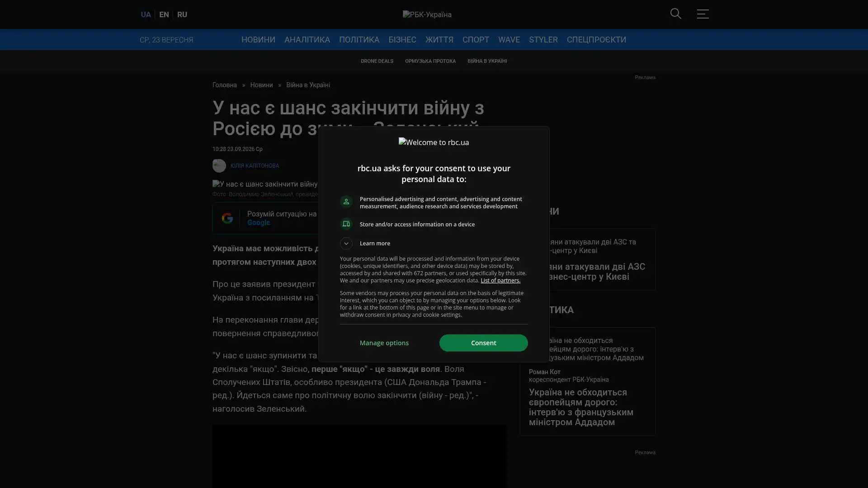Click the Новини breadcrumb
Viewport: 868px width, 488px height.
[x=261, y=85]
